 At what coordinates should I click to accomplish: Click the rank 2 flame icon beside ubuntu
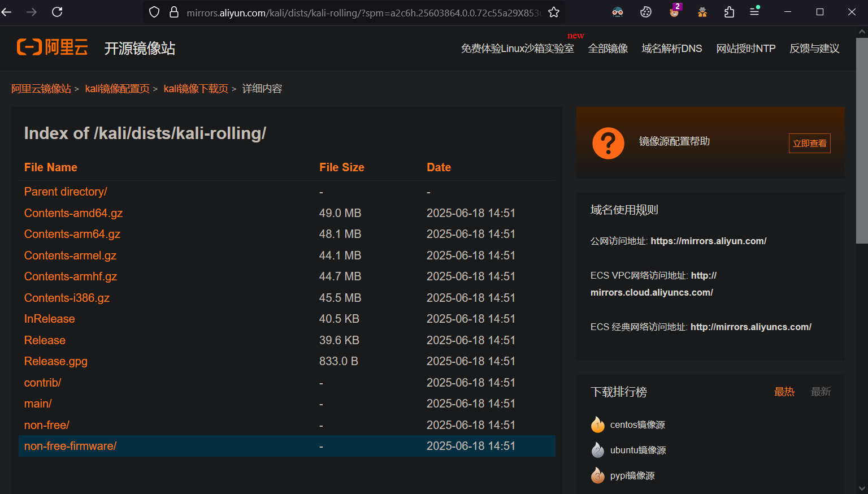(x=598, y=450)
